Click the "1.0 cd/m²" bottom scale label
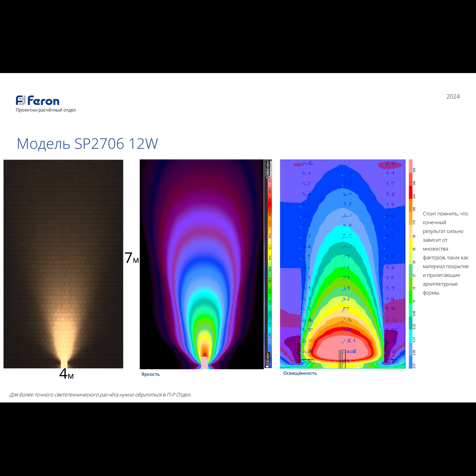Screen dimensions: 476x476 tap(268, 358)
